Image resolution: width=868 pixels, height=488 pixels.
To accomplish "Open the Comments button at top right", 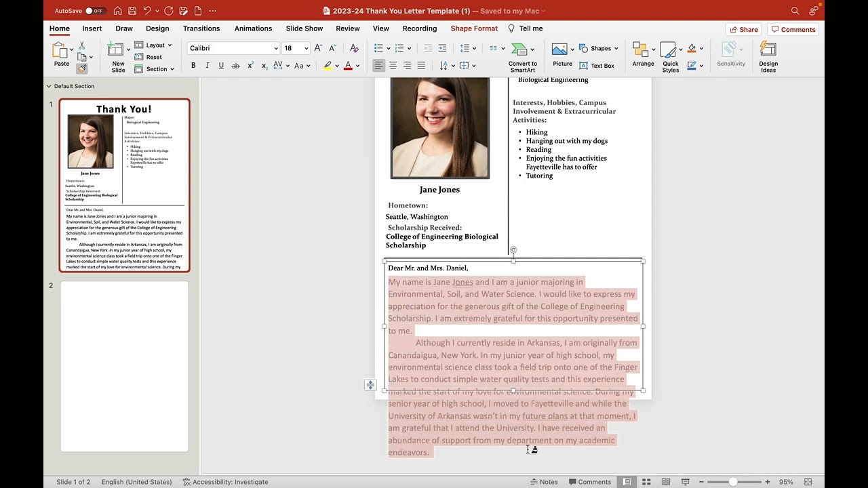I will tap(793, 29).
